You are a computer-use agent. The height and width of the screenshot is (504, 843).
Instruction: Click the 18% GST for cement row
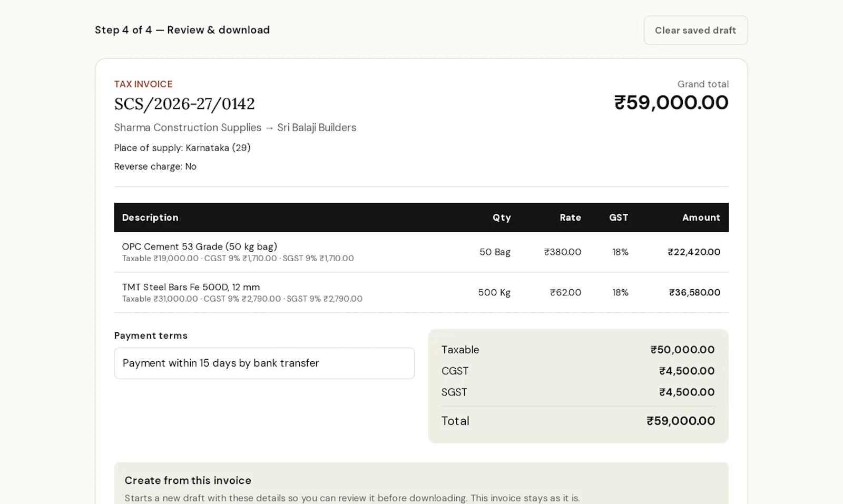click(x=620, y=252)
